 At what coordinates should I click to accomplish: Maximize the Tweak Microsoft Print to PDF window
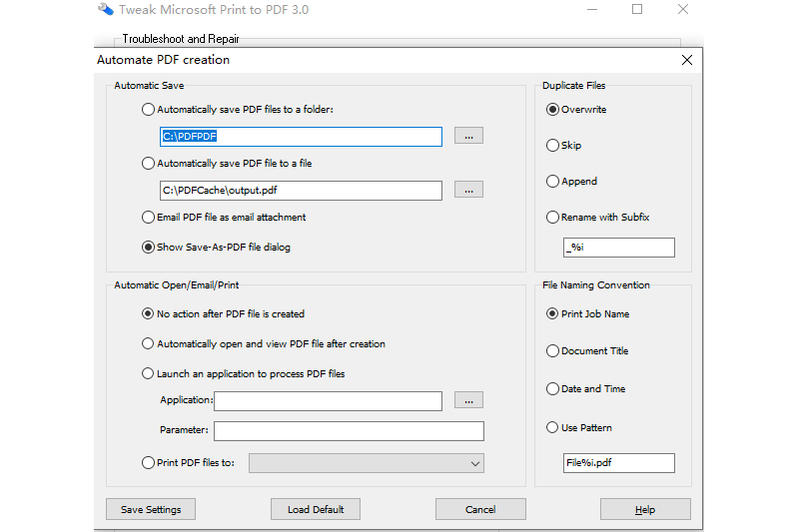coord(637,9)
